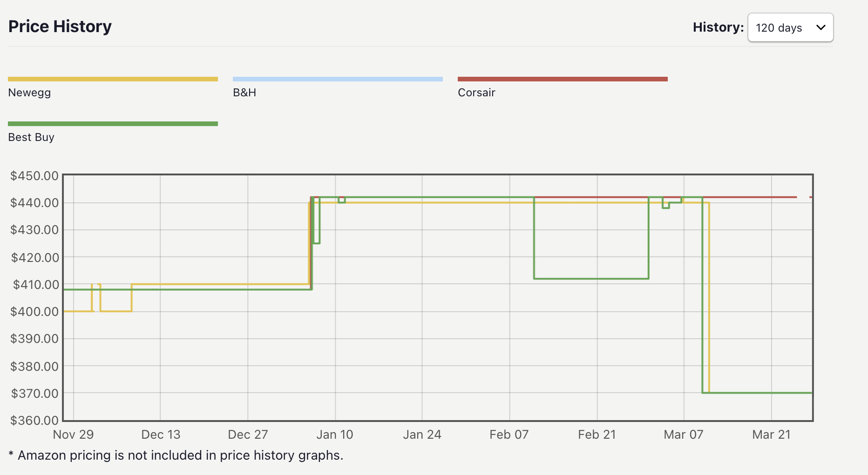The width and height of the screenshot is (868, 475).
Task: Click the $370.00 y-axis price label
Action: click(x=34, y=394)
